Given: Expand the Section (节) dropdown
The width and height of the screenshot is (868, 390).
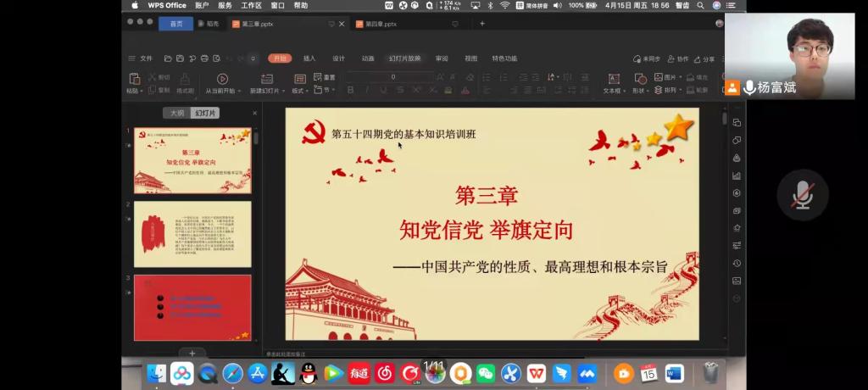Looking at the screenshot, I should [326, 90].
